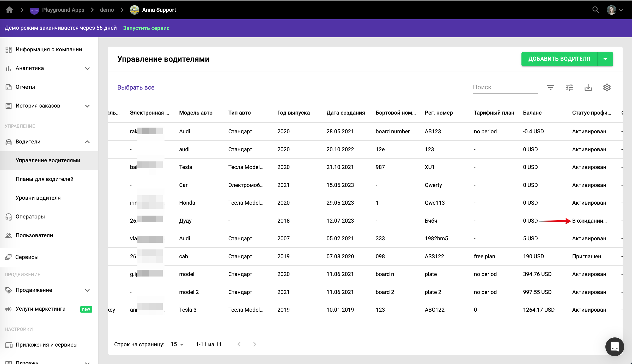Screen dimensions: 632x364
Task: Click the Operators headset icon
Action: click(9, 217)
